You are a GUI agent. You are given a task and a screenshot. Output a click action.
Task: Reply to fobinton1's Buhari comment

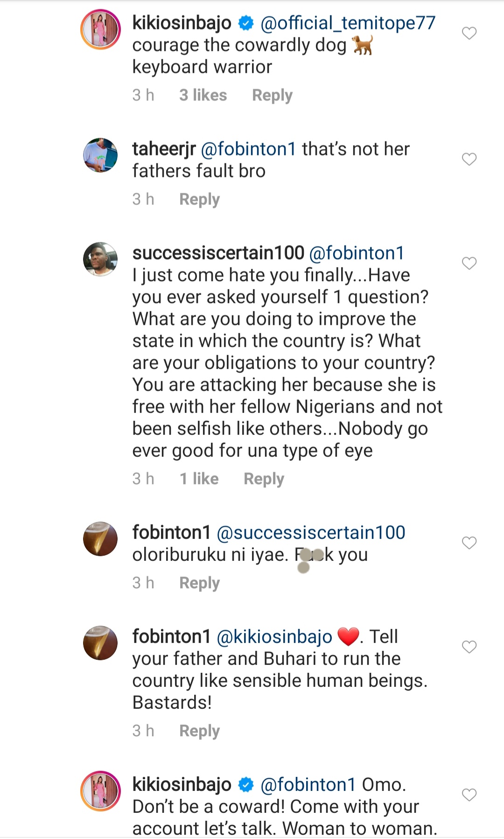199,731
